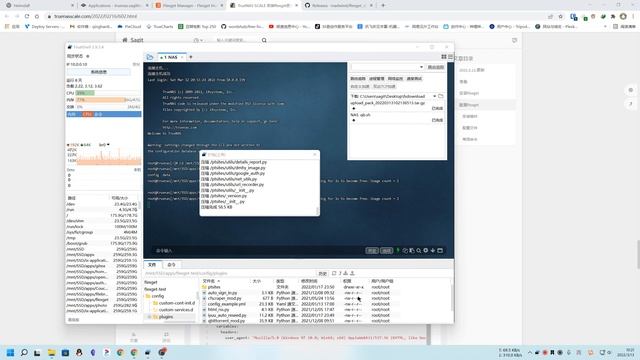The image size is (640, 360).
Task: Add a new terminal tab with plus
Action: pyautogui.click(x=191, y=57)
